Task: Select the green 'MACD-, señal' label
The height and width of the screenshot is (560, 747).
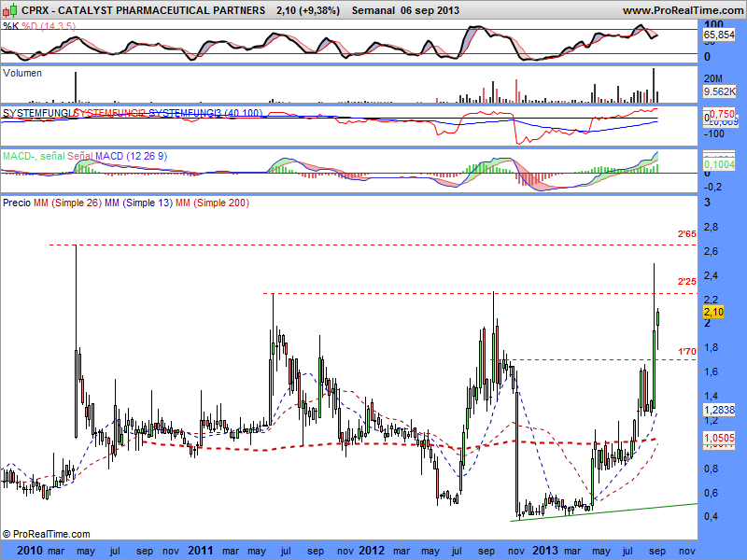Action: [x=34, y=156]
